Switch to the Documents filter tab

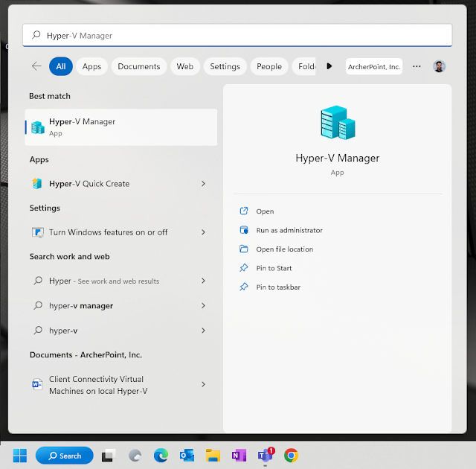(139, 66)
